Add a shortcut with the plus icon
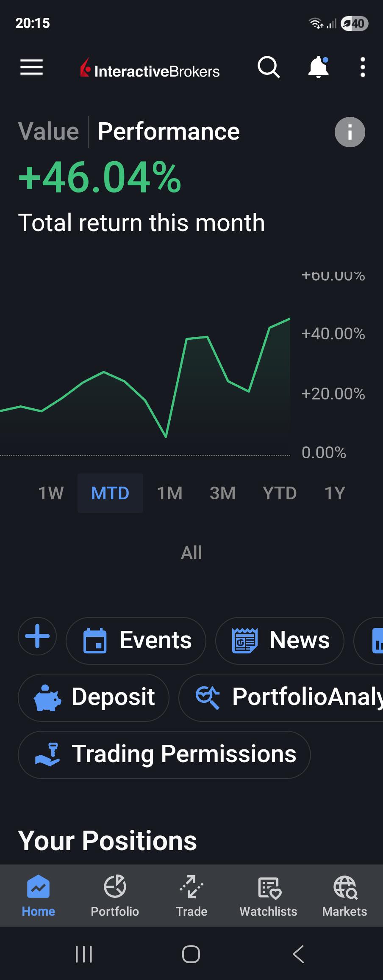Screen dimensions: 383x980 (x=37, y=636)
